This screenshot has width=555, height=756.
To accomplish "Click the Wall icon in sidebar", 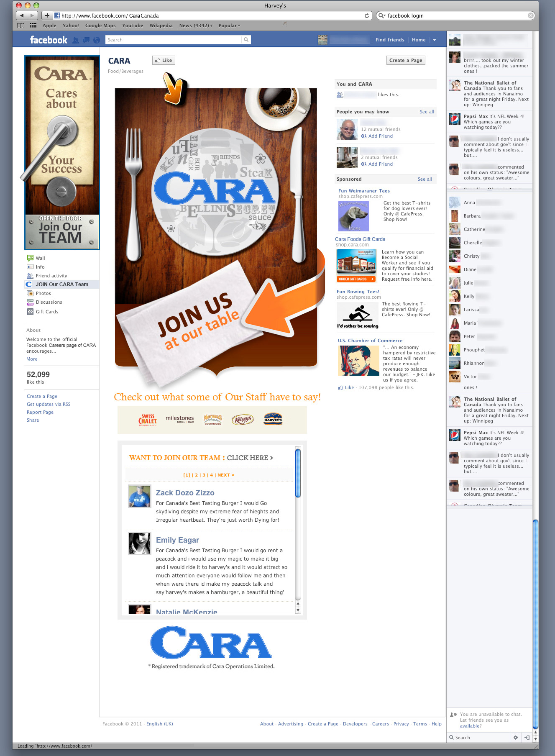I will tap(30, 258).
